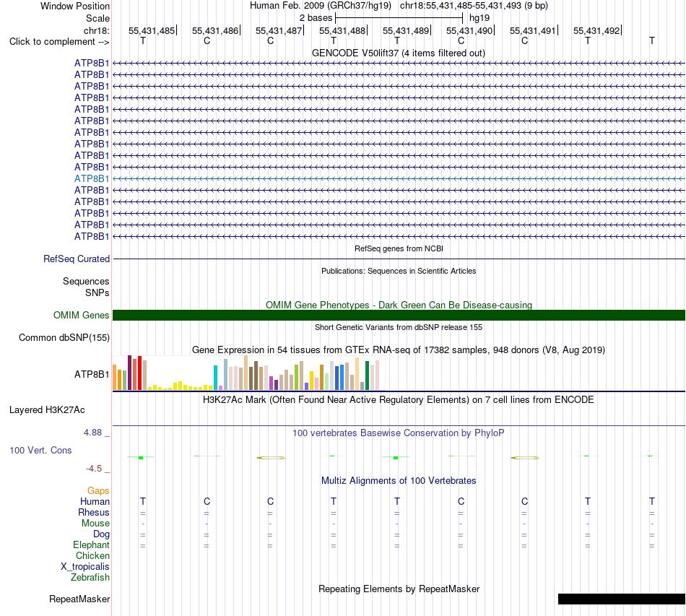Click the 'Click to complement -->' label
The image size is (686, 616).
59,42
